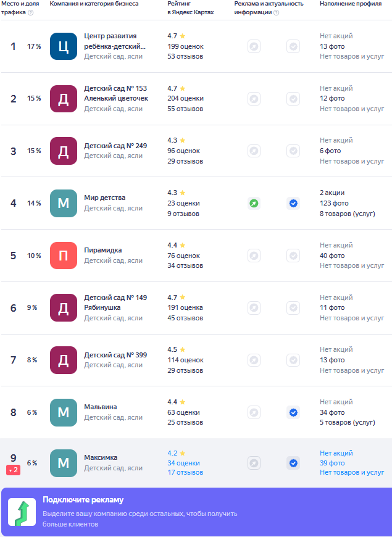Click the green advertising icon for Мир детства
This screenshot has width=392, height=537.
[x=254, y=203]
